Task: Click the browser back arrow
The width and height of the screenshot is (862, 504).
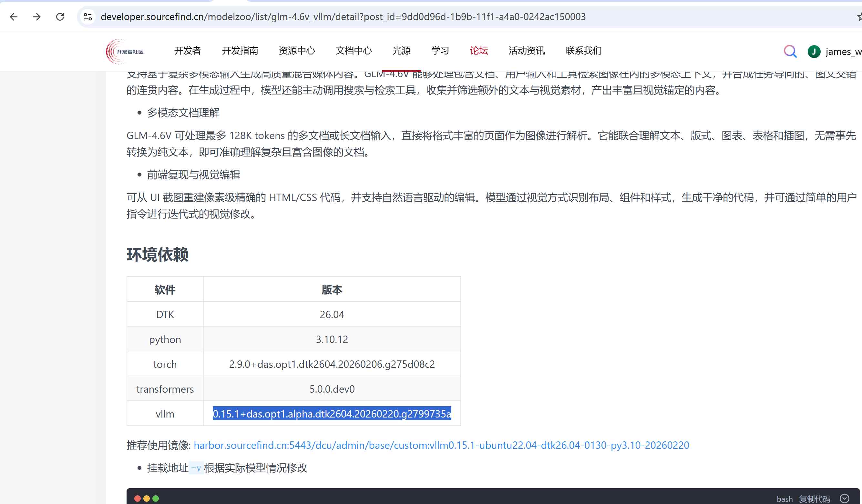Action: pos(14,17)
